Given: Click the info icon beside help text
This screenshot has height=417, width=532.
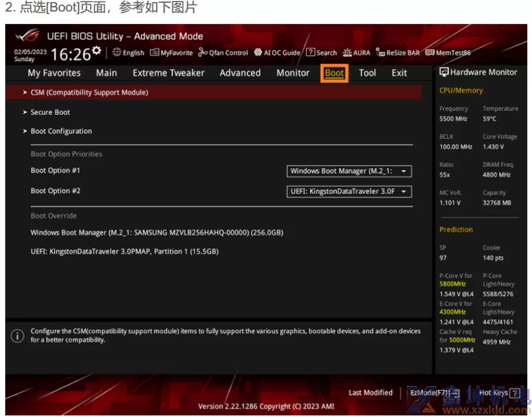Looking at the screenshot, I should 18,336.
